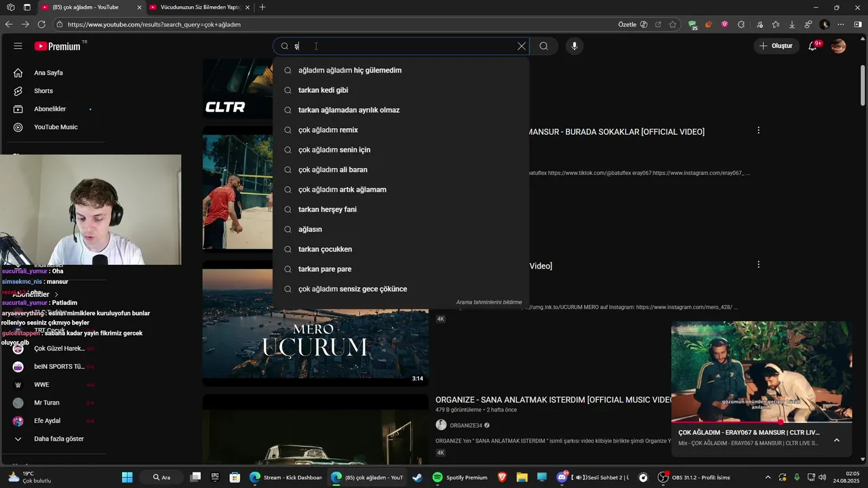The height and width of the screenshot is (488, 868).
Task: Seek on the miniplayer red progress bar
Action: (x=762, y=422)
